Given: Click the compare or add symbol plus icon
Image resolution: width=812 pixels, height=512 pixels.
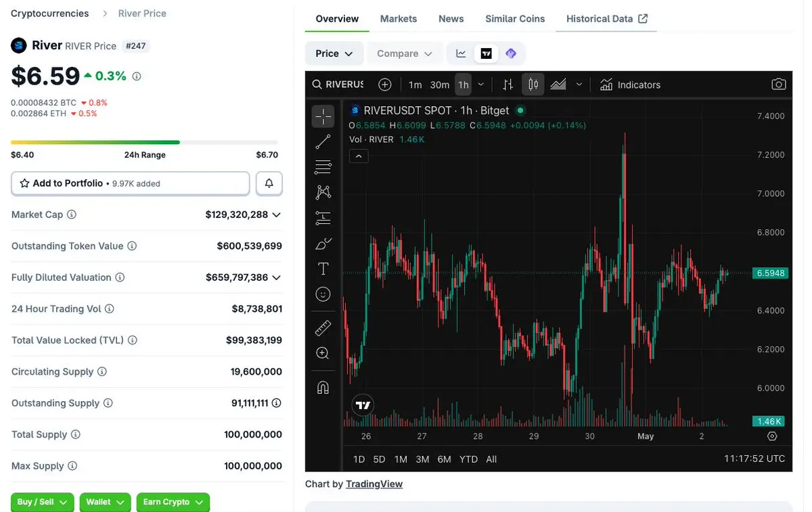Looking at the screenshot, I should pos(385,85).
